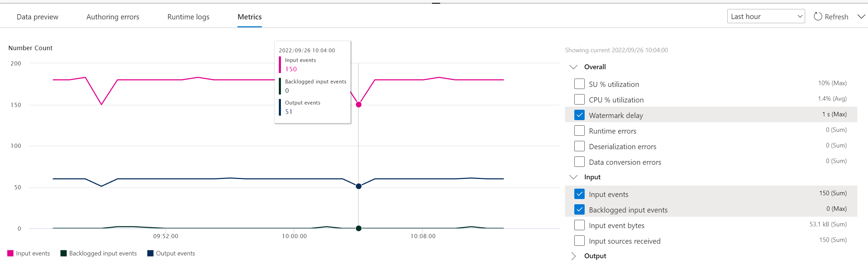The image size is (868, 261).
Task: Collapse the Input metrics section
Action: coord(573,177)
